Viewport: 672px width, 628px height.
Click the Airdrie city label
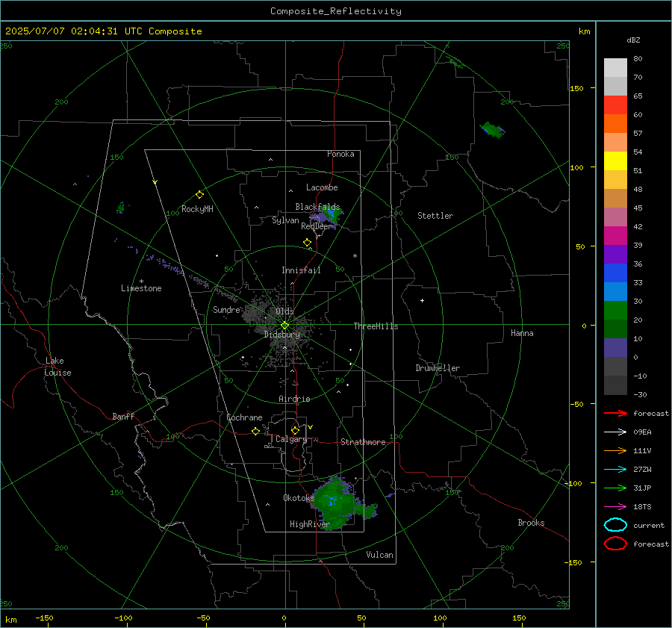point(294,399)
